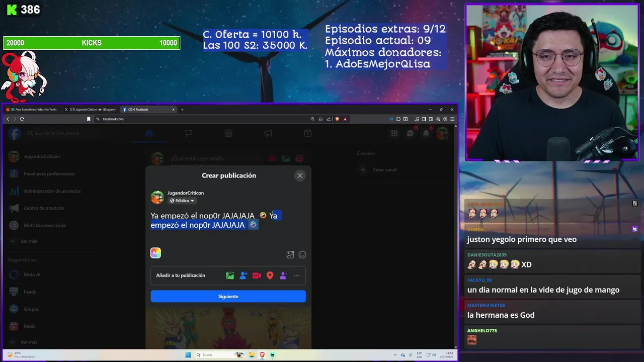
Task: Open the Público audience dropdown
Action: [182, 201]
